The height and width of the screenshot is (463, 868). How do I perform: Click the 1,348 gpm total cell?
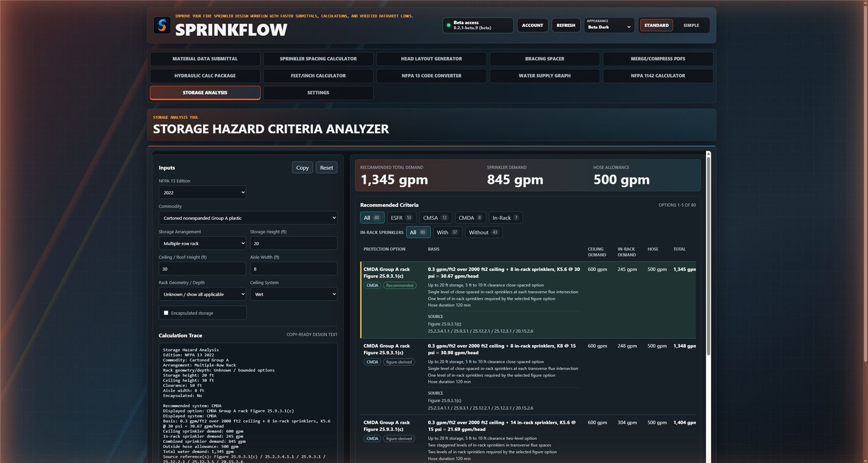[684, 346]
